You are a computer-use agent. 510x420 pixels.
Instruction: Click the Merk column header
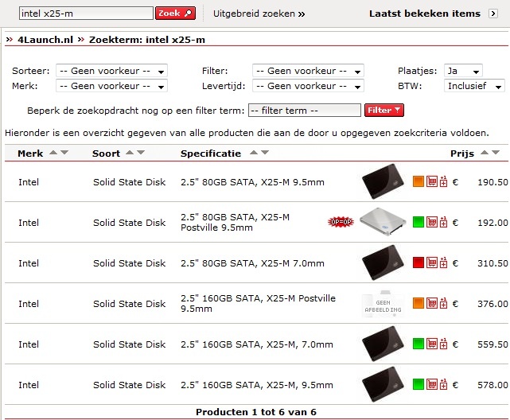tap(30, 154)
